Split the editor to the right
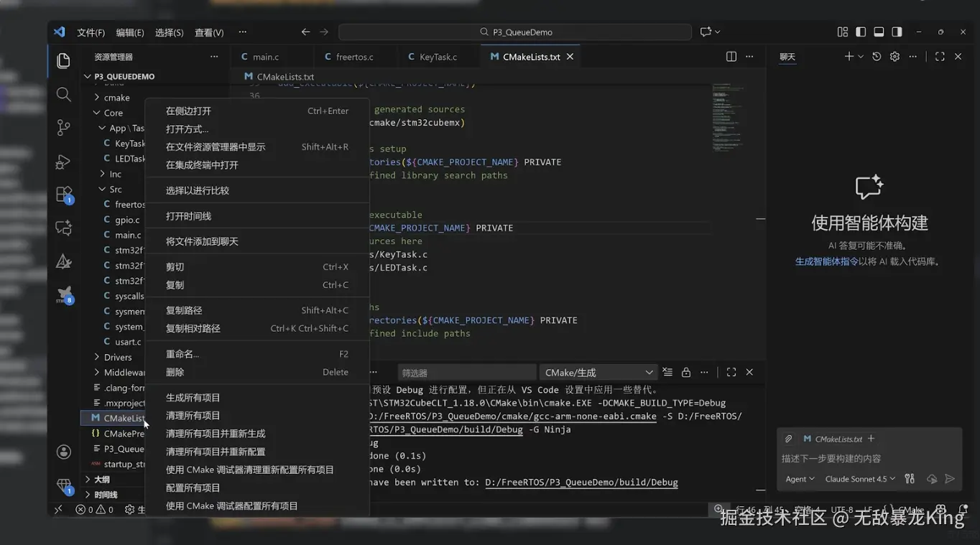980x545 pixels. [731, 57]
